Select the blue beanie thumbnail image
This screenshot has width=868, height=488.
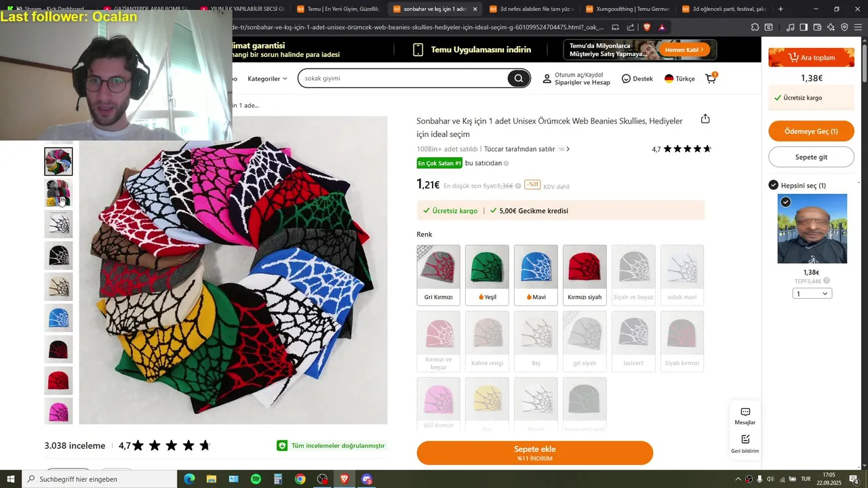pos(58,318)
